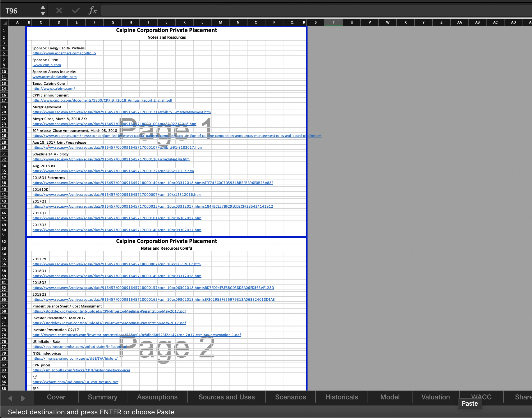Select column T header
This screenshot has width=532, height=418.
[x=333, y=22]
